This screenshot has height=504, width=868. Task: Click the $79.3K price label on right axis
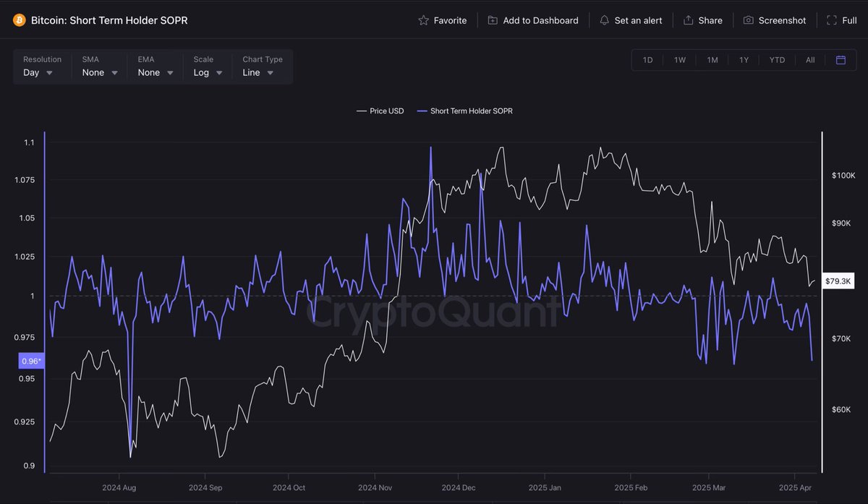[838, 281]
